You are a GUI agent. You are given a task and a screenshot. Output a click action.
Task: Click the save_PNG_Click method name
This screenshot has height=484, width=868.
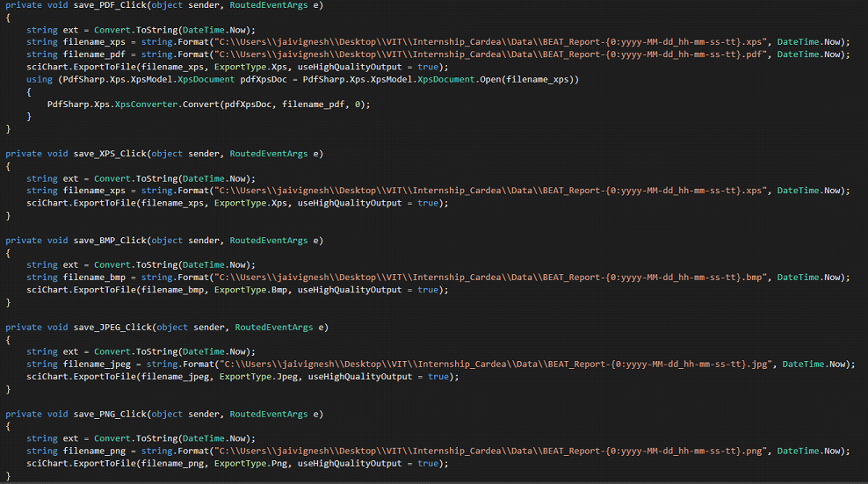(x=110, y=415)
